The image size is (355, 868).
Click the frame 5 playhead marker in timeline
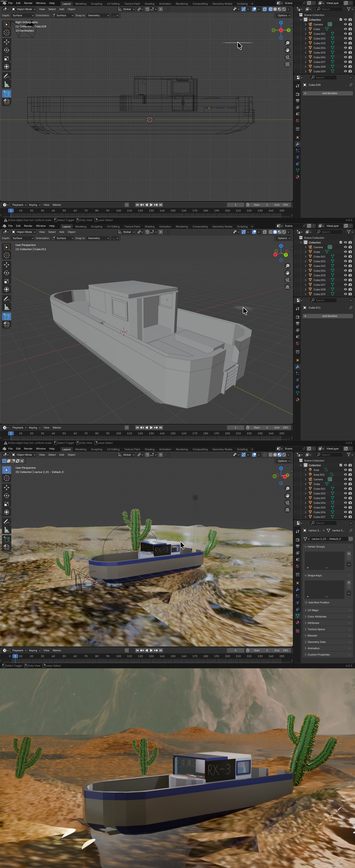coord(15,656)
